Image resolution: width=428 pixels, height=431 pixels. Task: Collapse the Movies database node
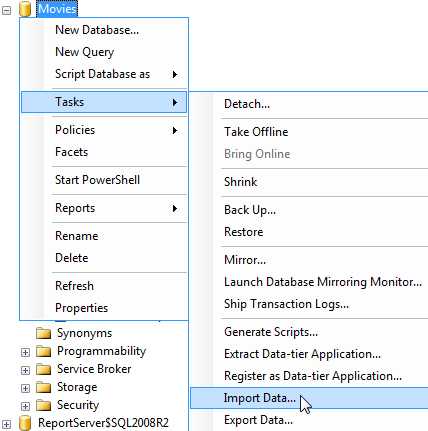7,10
